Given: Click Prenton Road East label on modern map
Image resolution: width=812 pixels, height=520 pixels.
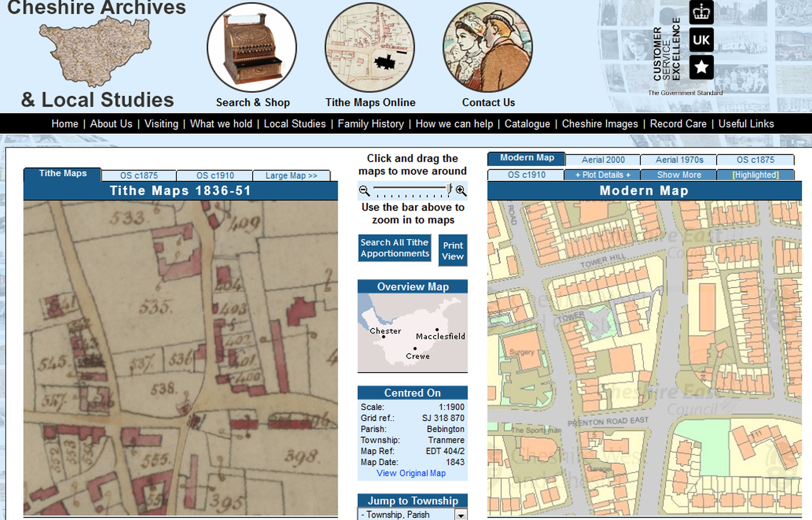Looking at the screenshot, I should click(608, 421).
